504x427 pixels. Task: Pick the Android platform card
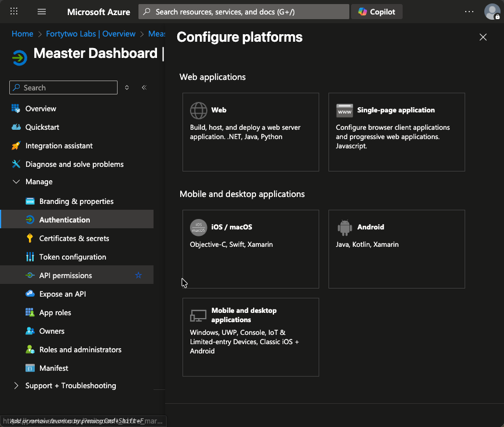[396, 249]
